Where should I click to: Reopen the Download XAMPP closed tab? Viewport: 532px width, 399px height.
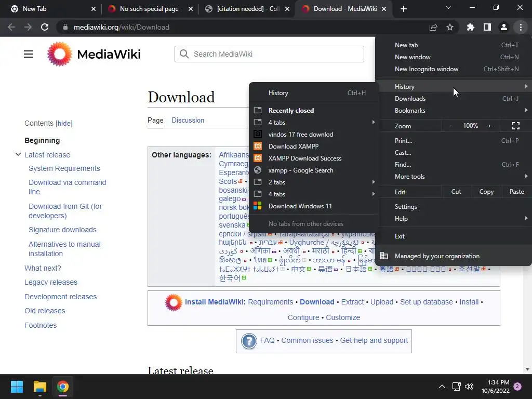pos(314,146)
